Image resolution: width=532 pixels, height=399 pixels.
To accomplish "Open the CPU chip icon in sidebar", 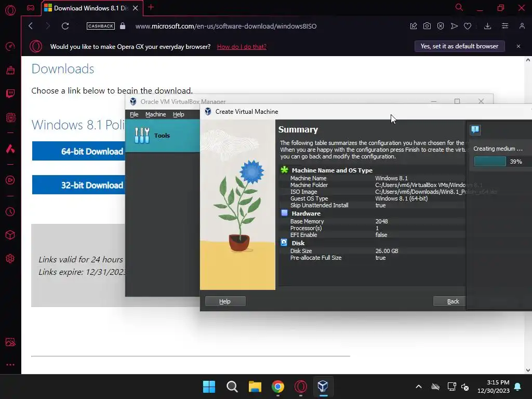I will tap(10, 117).
